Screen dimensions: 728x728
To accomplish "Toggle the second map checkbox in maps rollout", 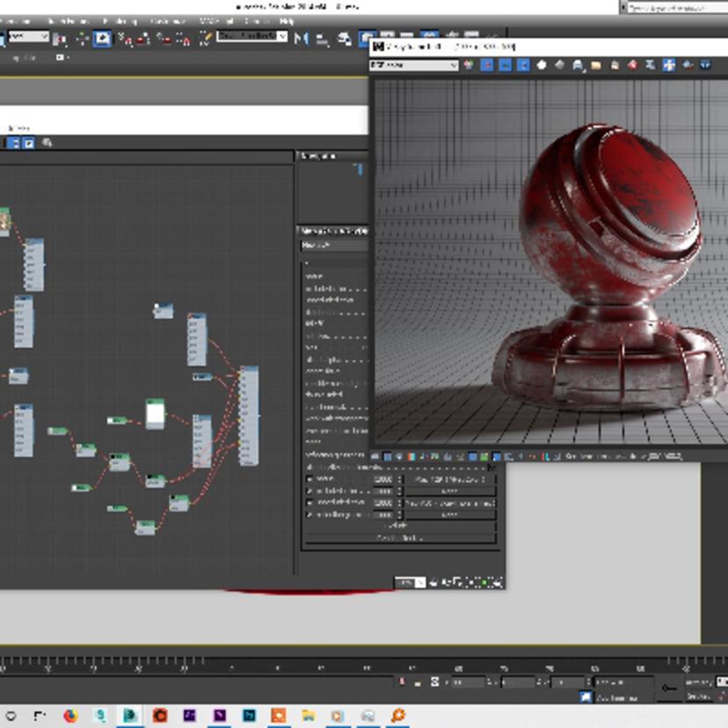I will (309, 491).
